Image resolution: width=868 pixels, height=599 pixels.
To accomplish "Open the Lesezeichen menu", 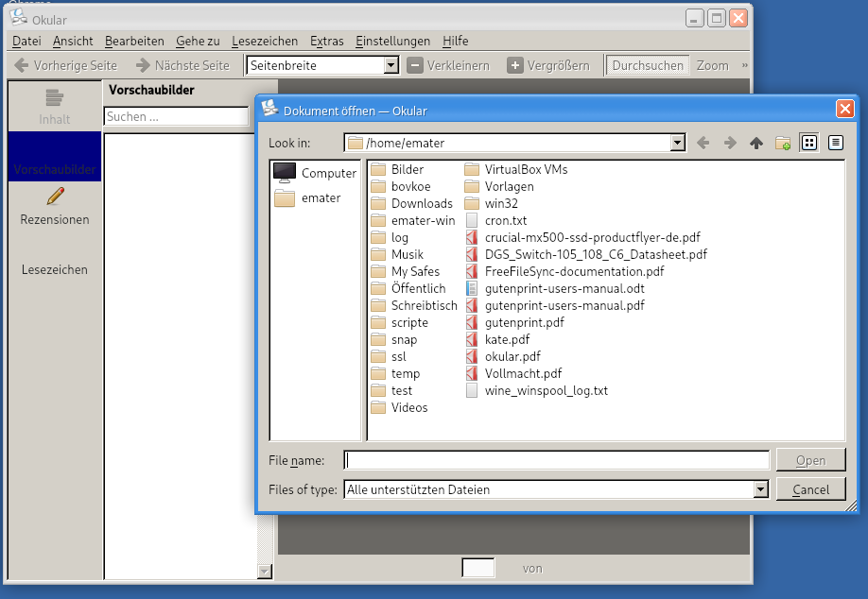I will [265, 41].
